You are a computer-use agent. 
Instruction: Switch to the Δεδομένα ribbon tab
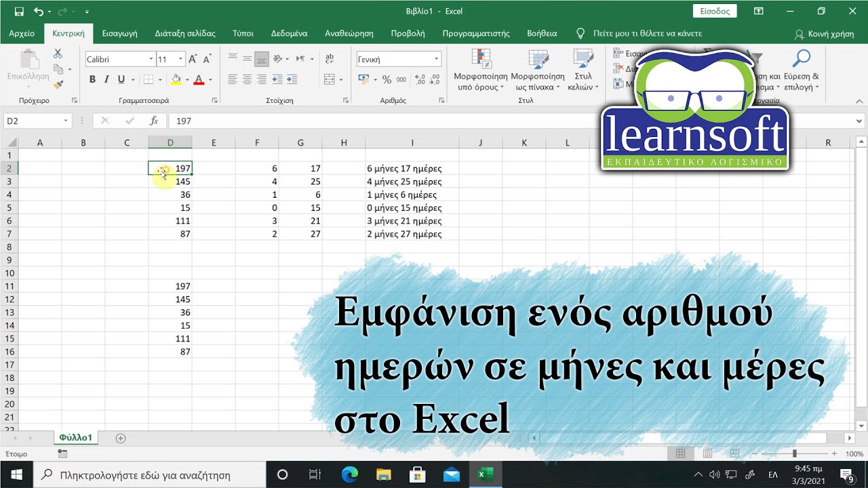289,33
